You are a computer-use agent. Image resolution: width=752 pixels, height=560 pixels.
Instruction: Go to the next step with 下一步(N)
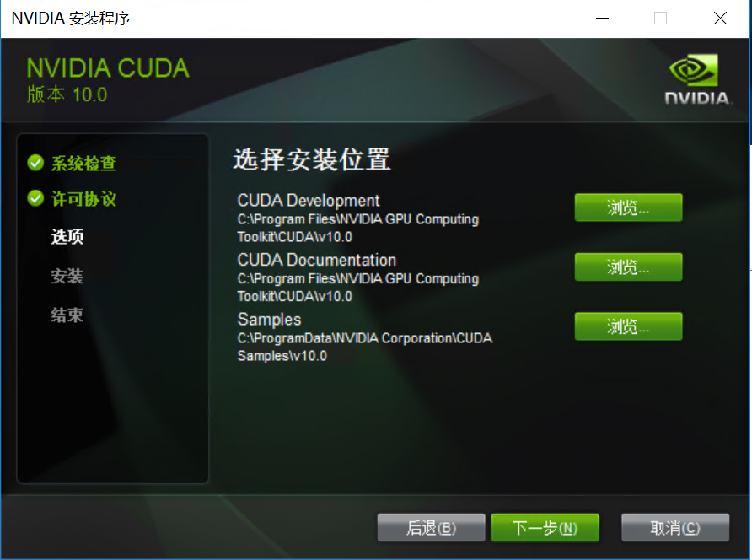[x=545, y=528]
